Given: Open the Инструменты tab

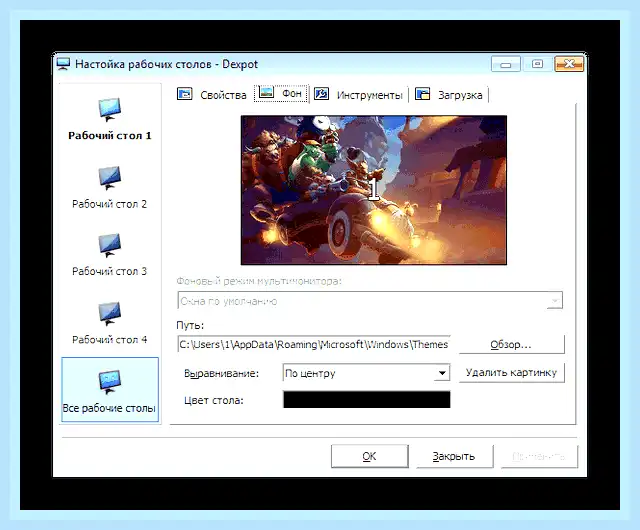Looking at the screenshot, I should pyautogui.click(x=358, y=94).
